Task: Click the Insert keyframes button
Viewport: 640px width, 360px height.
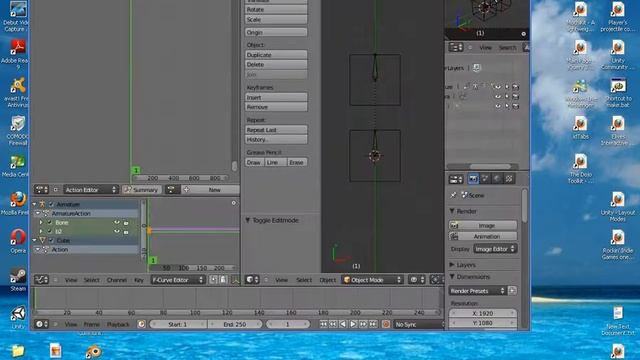Action: (x=276, y=97)
